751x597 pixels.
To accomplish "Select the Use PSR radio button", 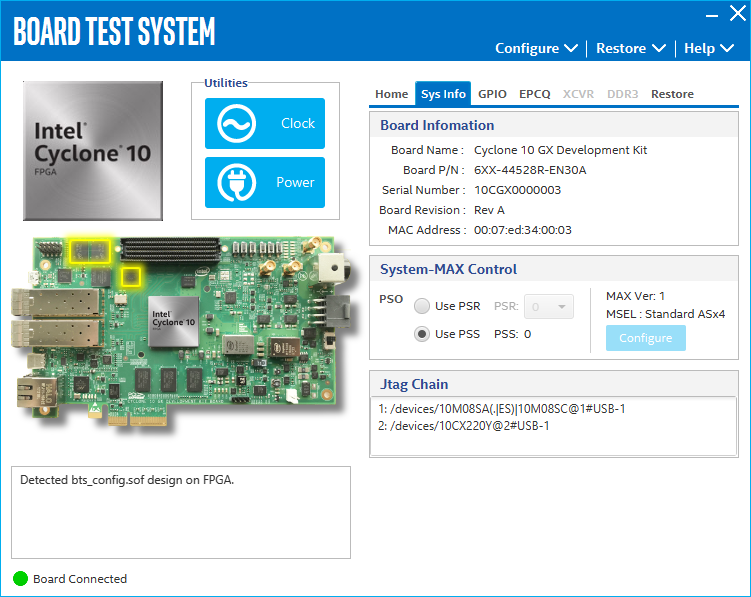I will coord(422,306).
